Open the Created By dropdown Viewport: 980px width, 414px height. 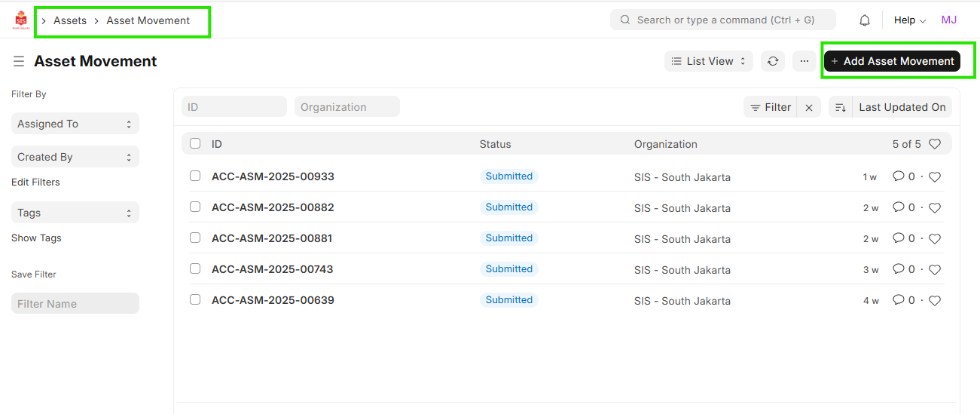pyautogui.click(x=75, y=157)
